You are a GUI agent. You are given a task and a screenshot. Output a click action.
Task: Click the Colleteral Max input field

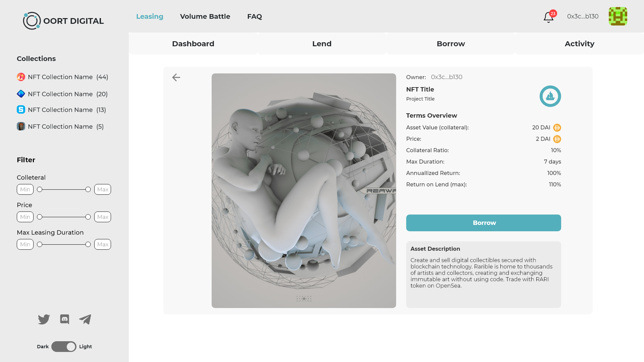[x=103, y=189]
